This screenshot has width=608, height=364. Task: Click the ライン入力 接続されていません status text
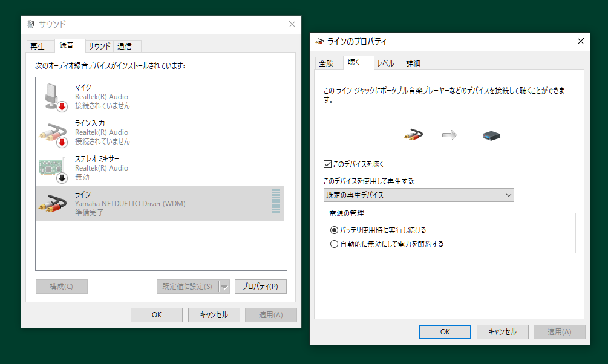[x=102, y=141]
